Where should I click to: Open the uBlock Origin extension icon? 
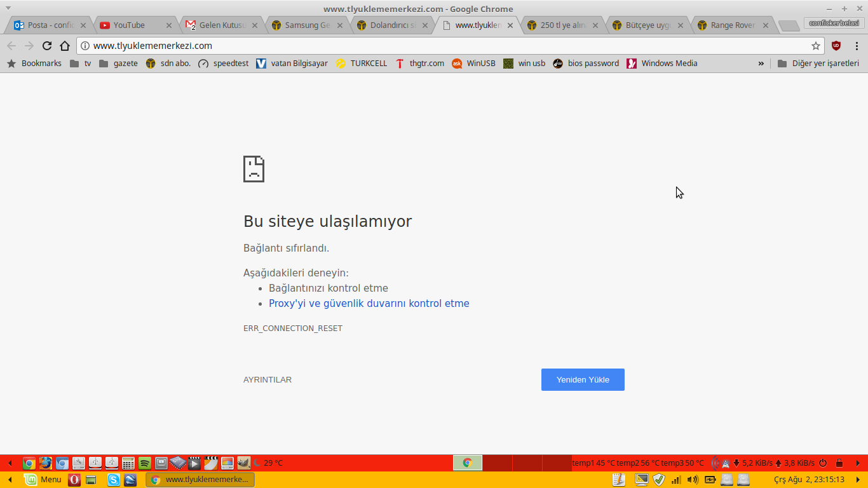[836, 46]
